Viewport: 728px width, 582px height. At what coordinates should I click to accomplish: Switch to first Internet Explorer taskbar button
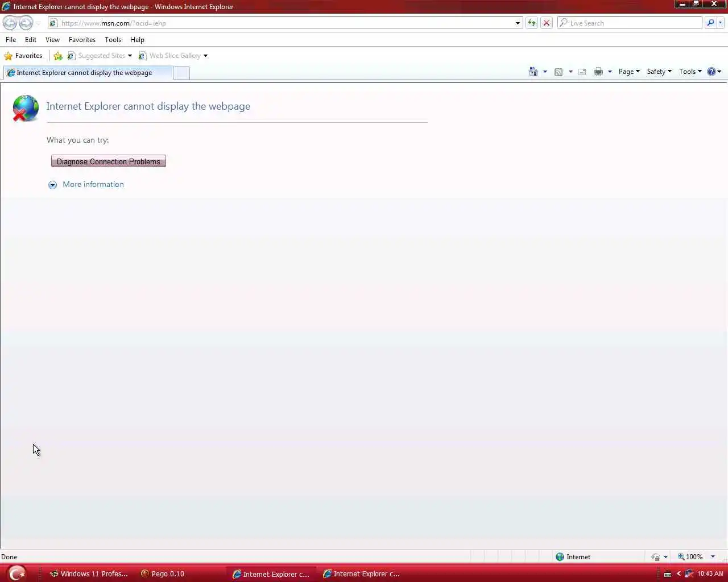click(x=271, y=574)
